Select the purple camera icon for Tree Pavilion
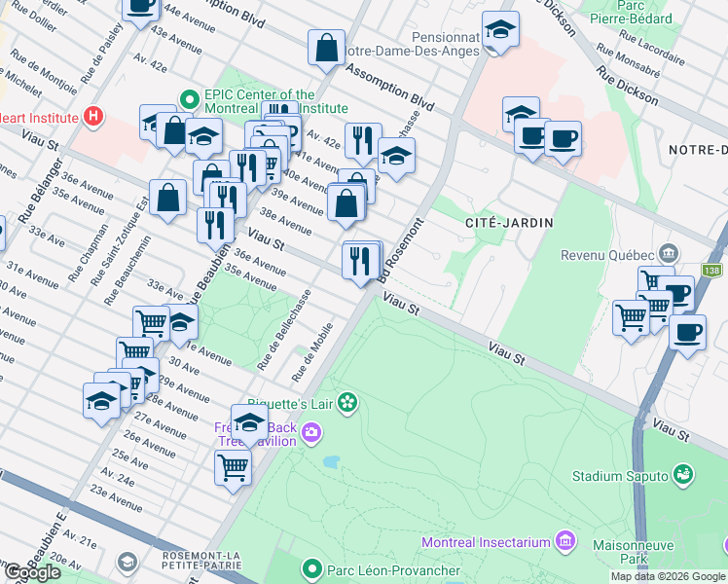The width and height of the screenshot is (728, 584). 311,433
